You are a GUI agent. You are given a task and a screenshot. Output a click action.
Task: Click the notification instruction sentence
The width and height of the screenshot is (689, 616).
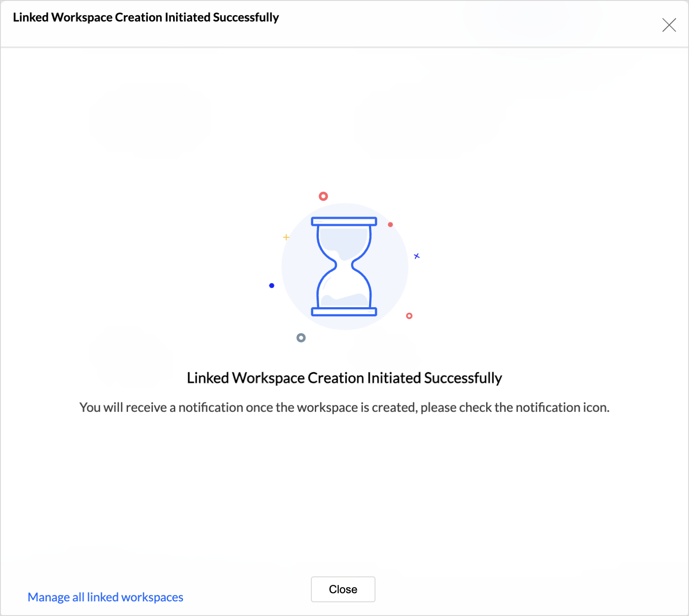click(x=344, y=407)
